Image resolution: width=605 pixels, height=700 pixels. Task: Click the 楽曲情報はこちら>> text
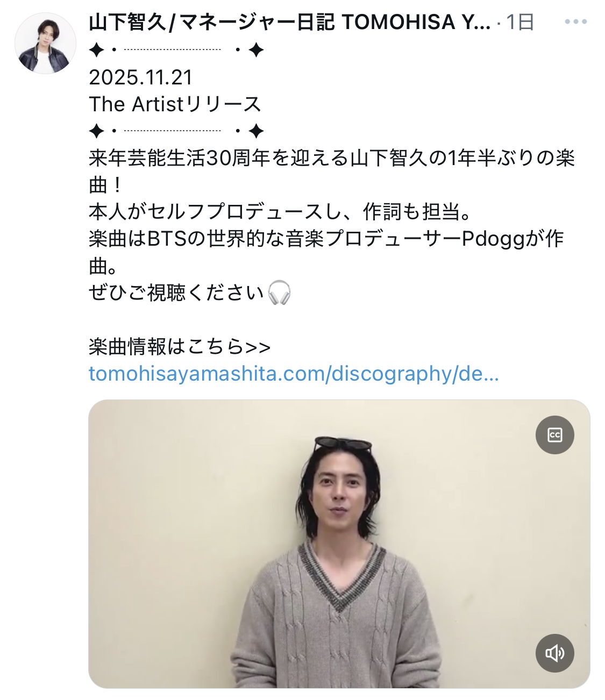(x=180, y=347)
